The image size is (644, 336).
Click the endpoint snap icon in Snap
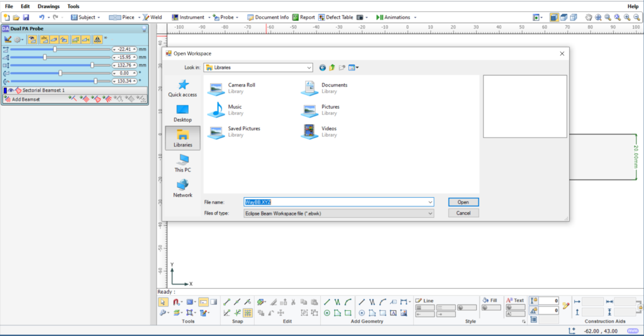pos(226,302)
